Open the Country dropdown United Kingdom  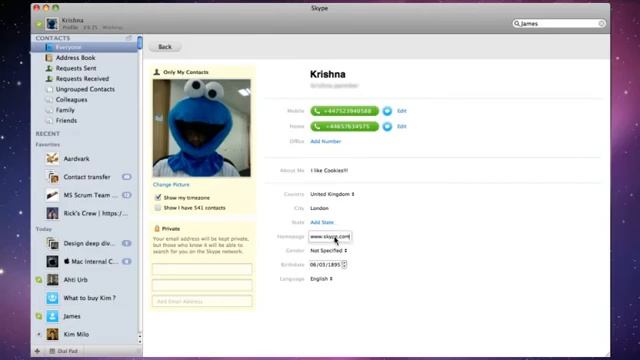pos(332,194)
